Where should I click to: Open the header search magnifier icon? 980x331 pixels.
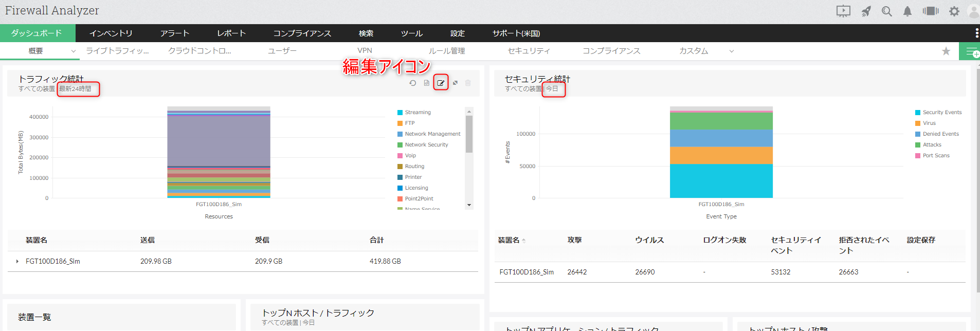coord(887,11)
